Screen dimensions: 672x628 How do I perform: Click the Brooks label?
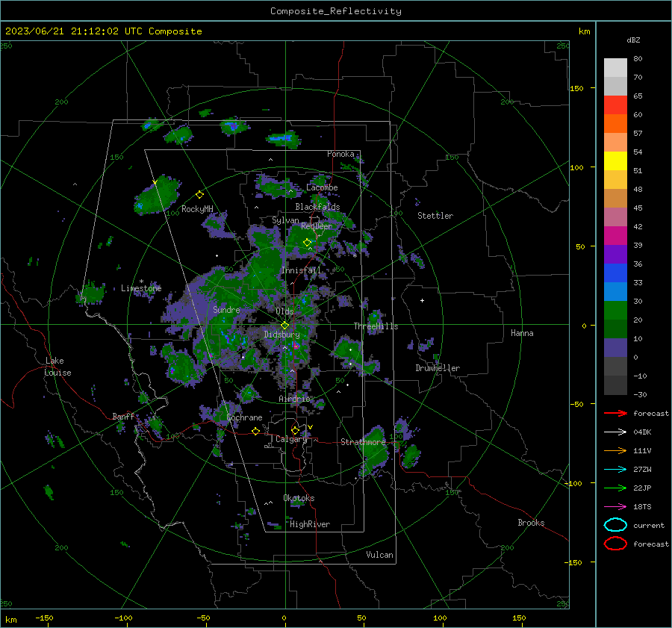click(x=531, y=523)
